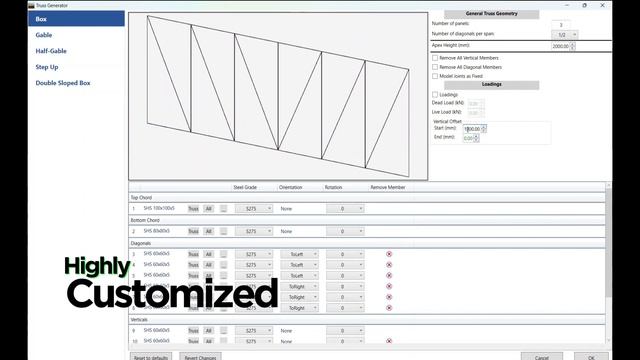Open section browser for vertical row 9
The width and height of the screenshot is (640, 360).
(x=223, y=330)
